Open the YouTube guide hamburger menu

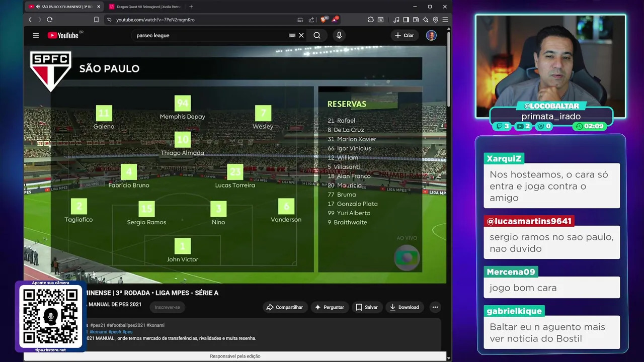pyautogui.click(x=36, y=35)
